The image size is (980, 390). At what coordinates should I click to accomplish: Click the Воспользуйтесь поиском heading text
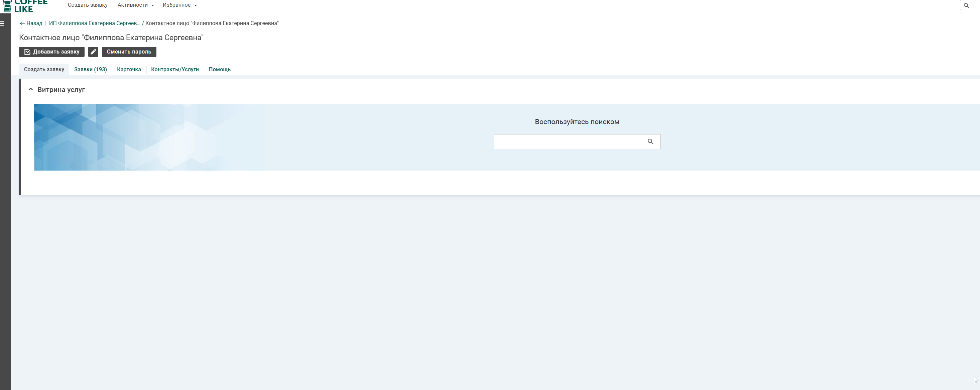(x=577, y=122)
